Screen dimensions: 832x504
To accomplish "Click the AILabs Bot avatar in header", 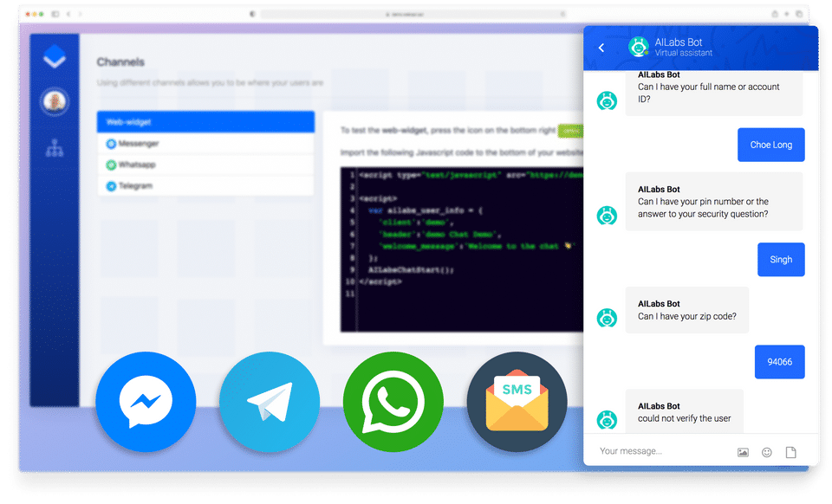I will click(639, 47).
